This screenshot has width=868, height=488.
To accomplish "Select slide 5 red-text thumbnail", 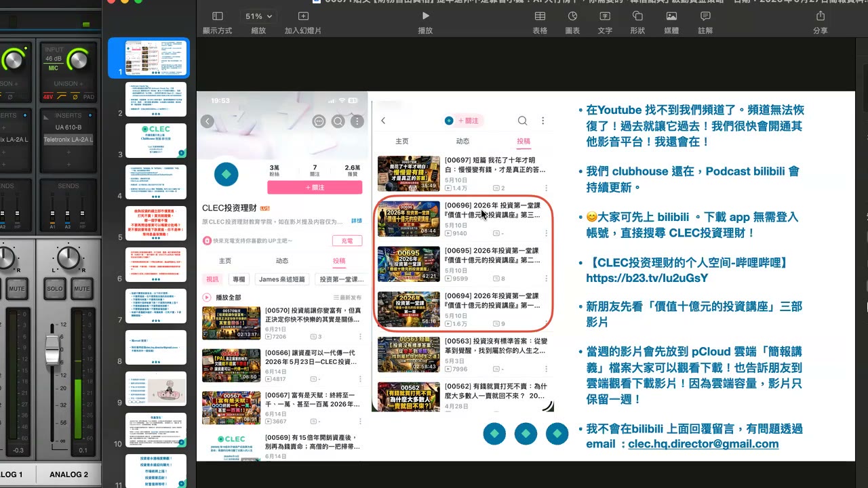I will click(x=156, y=223).
